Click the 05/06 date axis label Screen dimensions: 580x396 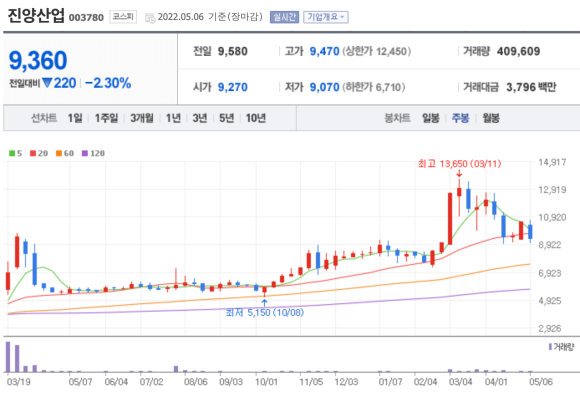click(541, 382)
